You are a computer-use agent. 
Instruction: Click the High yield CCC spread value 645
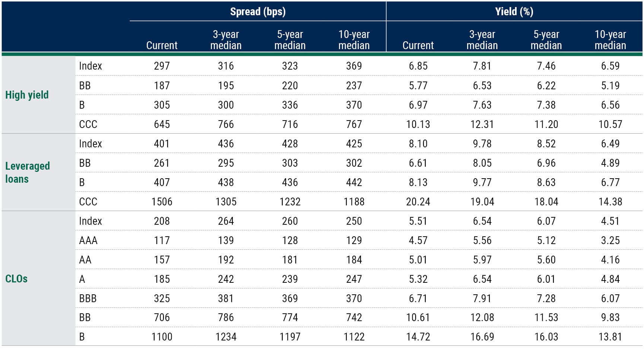point(162,124)
